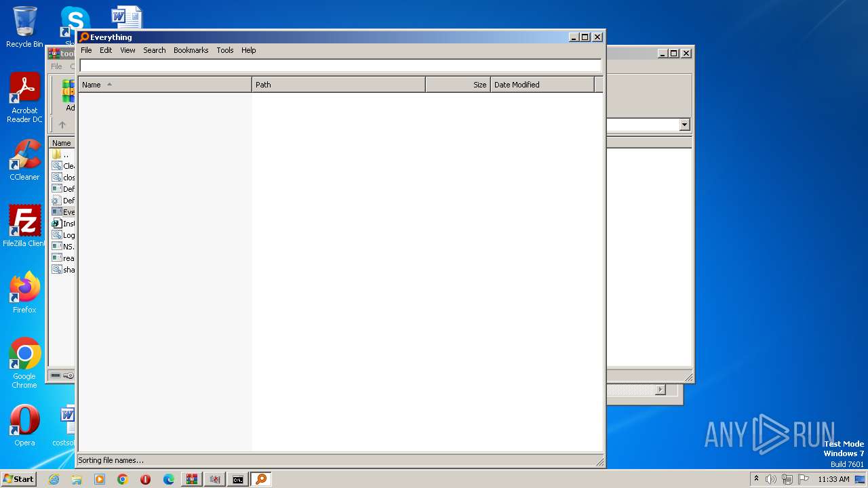
Task: Open the costsol Word document on desktop
Action: (66, 426)
